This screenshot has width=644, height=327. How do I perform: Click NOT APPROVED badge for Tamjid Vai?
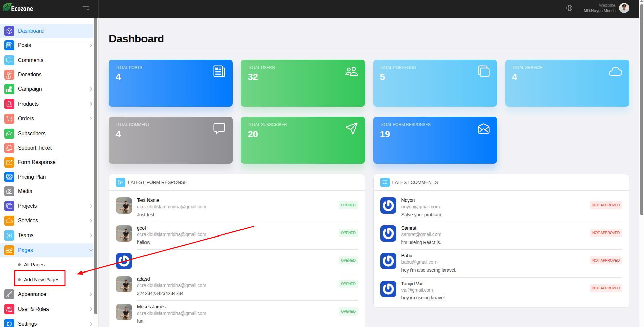point(606,288)
